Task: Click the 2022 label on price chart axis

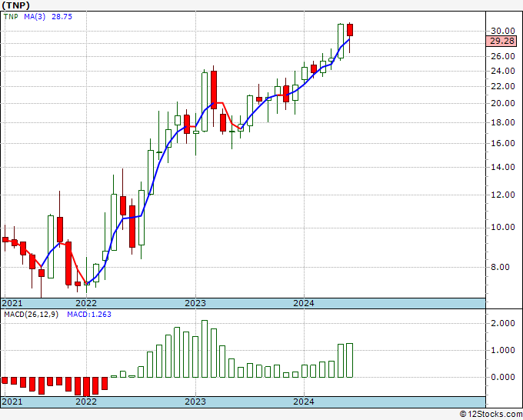Action: pos(86,303)
